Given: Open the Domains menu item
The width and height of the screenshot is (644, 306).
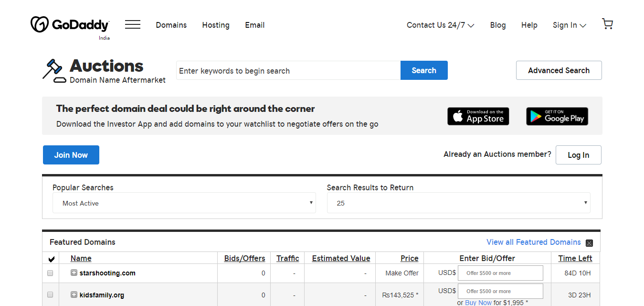Looking at the screenshot, I should 171,25.
